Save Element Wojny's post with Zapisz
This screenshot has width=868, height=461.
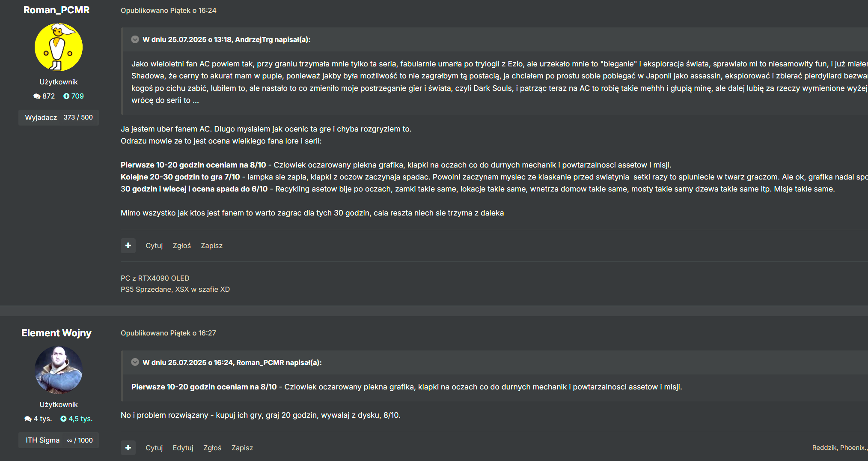(242, 448)
